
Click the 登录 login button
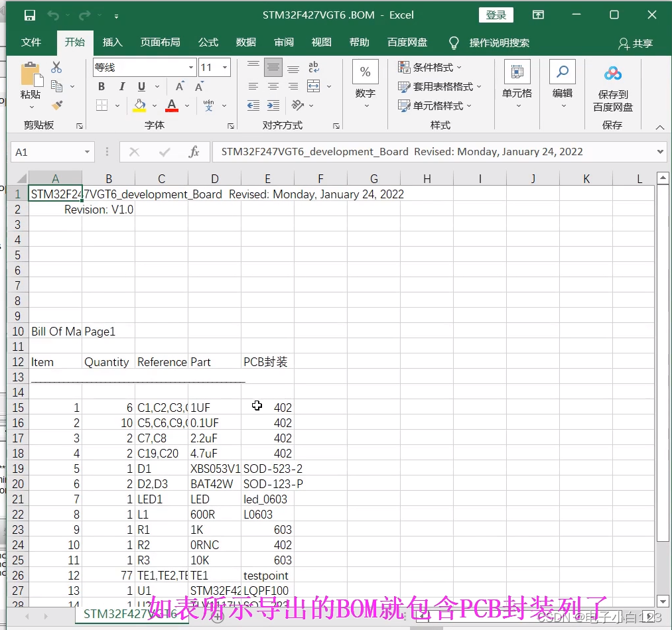pos(496,15)
